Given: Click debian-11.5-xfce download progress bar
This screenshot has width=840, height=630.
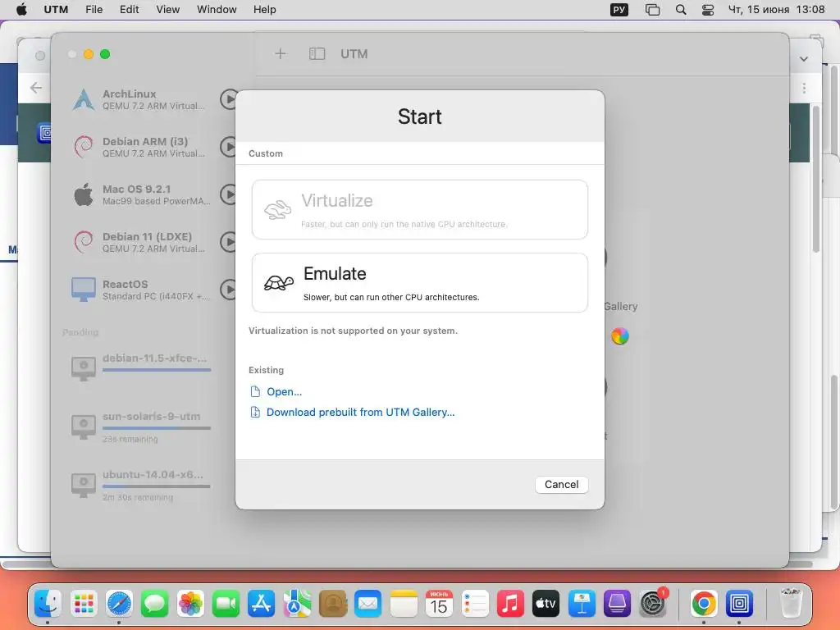Looking at the screenshot, I should pyautogui.click(x=157, y=370).
